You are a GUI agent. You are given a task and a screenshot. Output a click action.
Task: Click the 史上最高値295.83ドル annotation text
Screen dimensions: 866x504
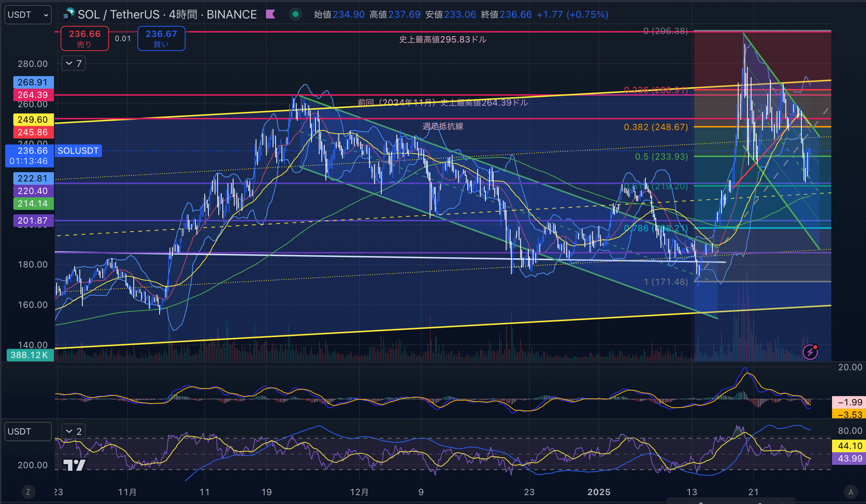(x=443, y=40)
